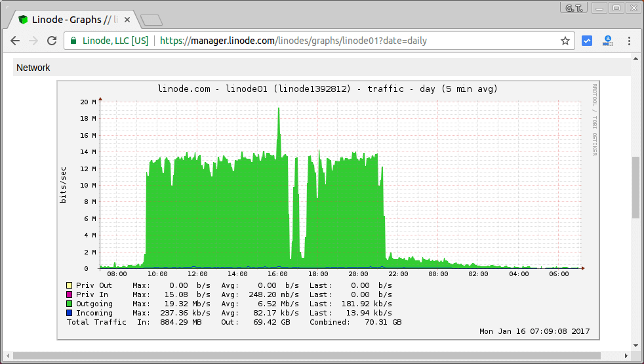Click the blue person extension icon
The height and width of the screenshot is (364, 644).
(608, 41)
